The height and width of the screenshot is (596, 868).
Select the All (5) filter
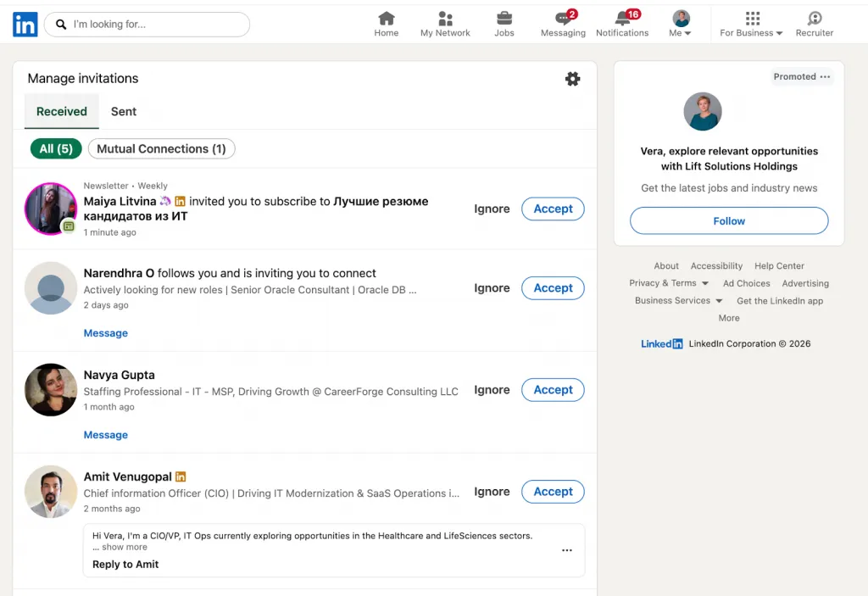tap(56, 148)
